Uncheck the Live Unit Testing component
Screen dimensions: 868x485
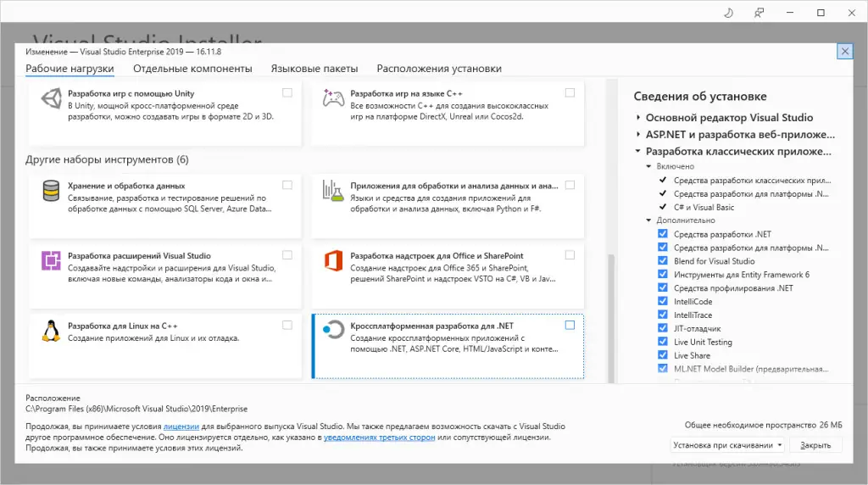663,342
